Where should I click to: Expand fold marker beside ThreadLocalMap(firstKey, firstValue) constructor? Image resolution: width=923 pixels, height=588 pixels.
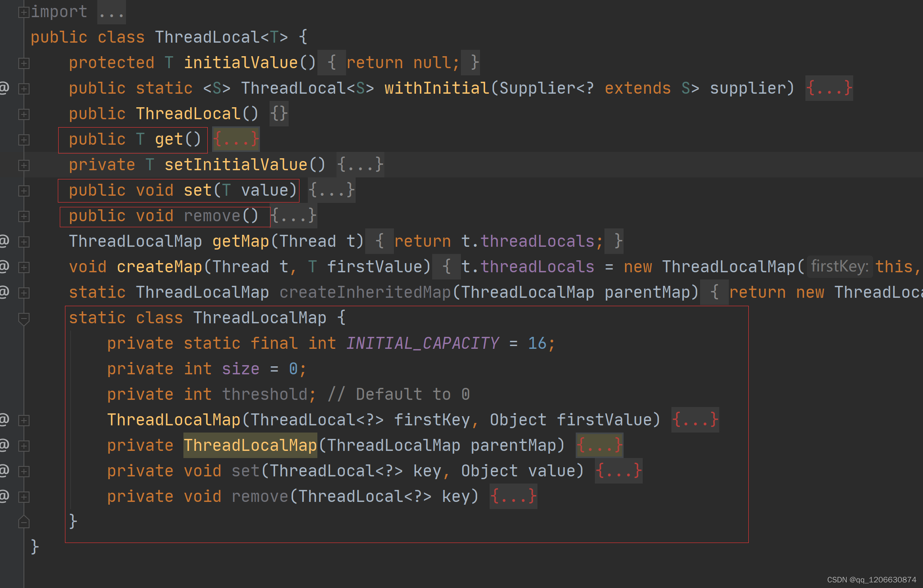click(24, 421)
